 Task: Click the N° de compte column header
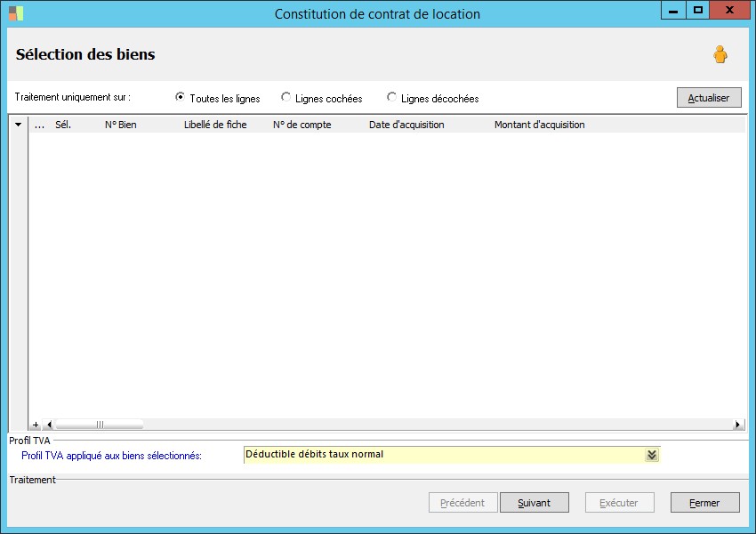(302, 125)
